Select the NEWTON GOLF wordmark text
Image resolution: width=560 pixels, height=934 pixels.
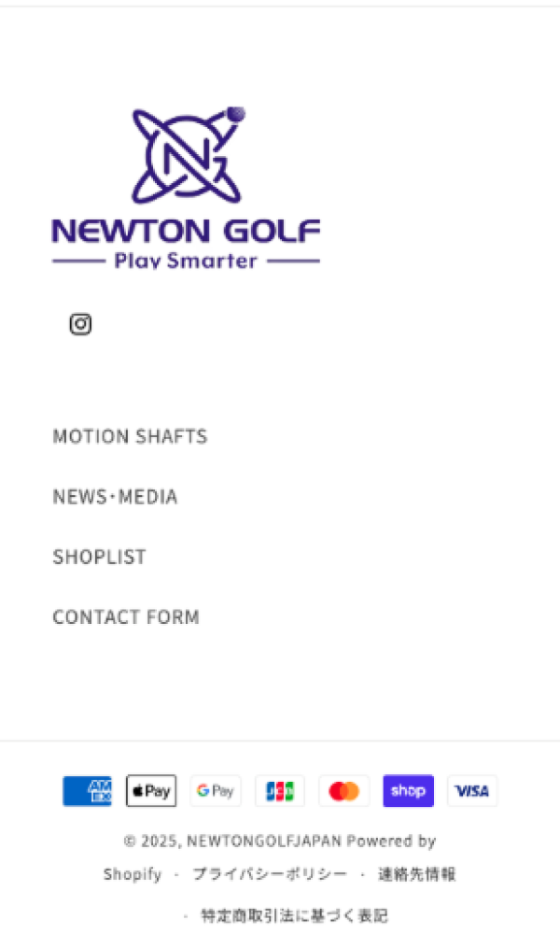coord(186,230)
